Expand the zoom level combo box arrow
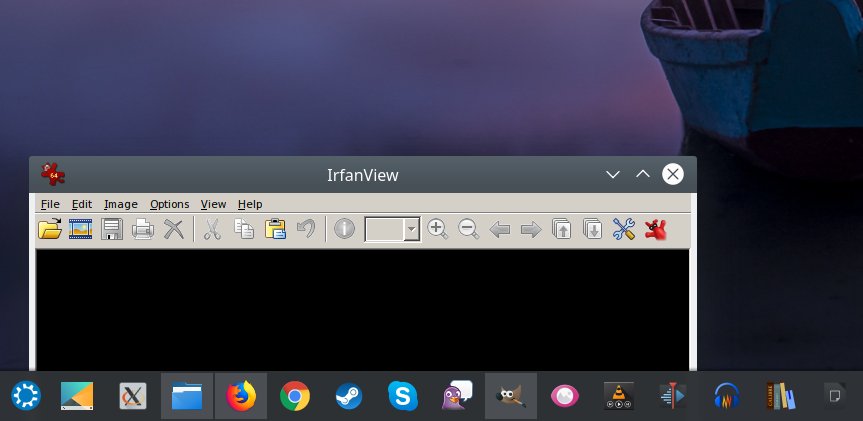This screenshot has width=863, height=421. pyautogui.click(x=412, y=229)
